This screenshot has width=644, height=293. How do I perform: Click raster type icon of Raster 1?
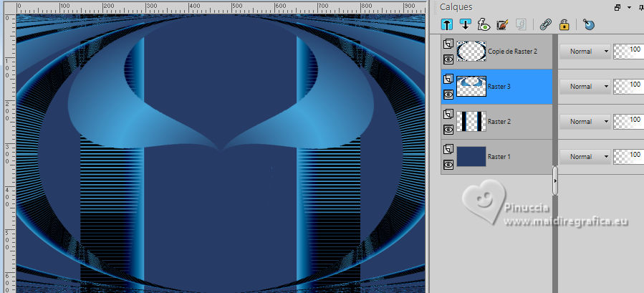(448, 149)
